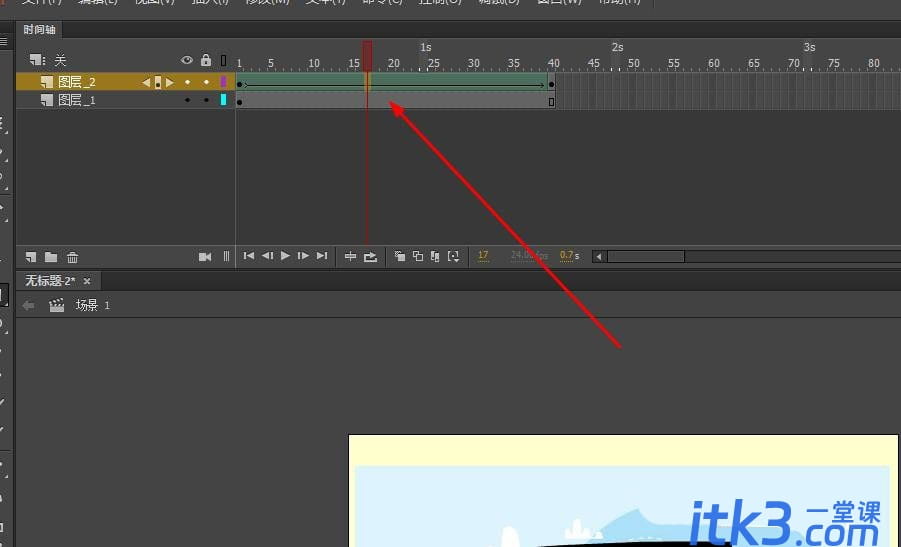Create a new layer in the timeline
The height and width of the screenshot is (547, 901).
(31, 257)
